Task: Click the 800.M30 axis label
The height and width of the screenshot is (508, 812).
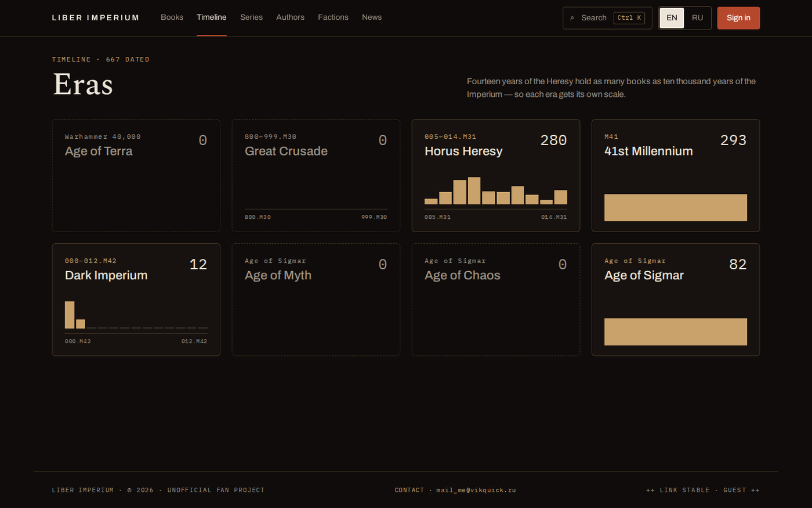Action: click(x=258, y=217)
